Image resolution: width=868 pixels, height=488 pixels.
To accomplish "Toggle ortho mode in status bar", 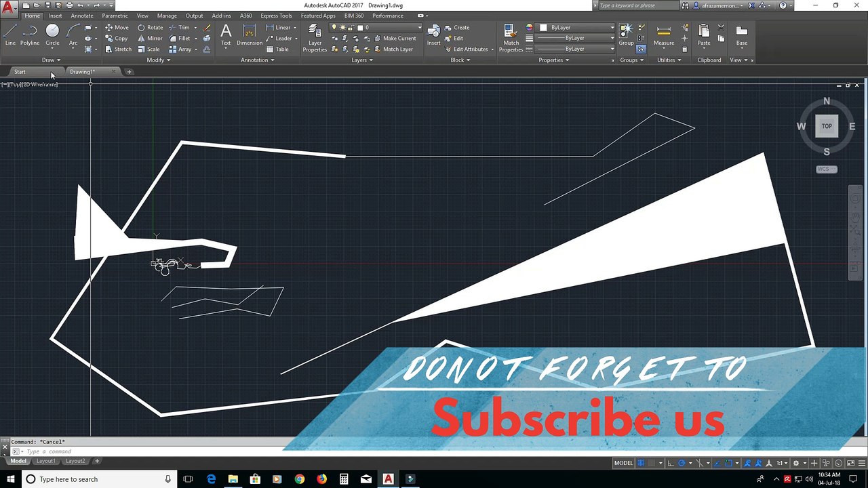I will coord(671,463).
